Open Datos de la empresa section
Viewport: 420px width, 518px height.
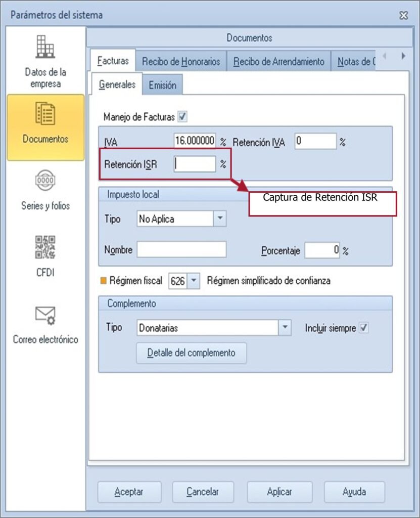(45, 62)
